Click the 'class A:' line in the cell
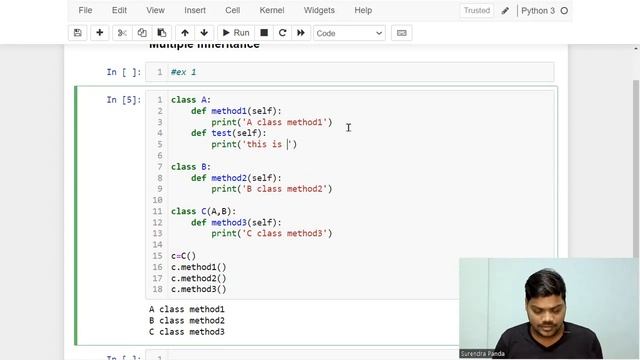640x360 pixels. pos(191,100)
